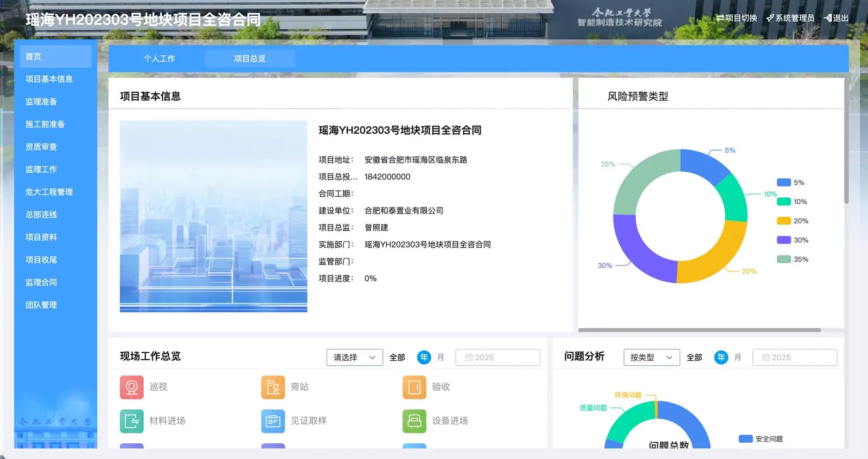The image size is (868, 459).
Task: Open 监理工作 in sidebar
Action: (x=55, y=170)
